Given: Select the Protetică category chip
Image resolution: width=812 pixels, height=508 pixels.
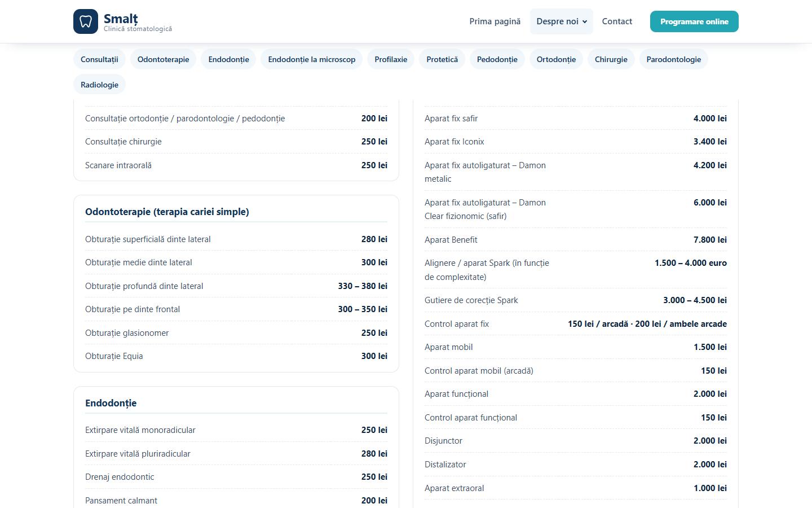Looking at the screenshot, I should pos(442,59).
